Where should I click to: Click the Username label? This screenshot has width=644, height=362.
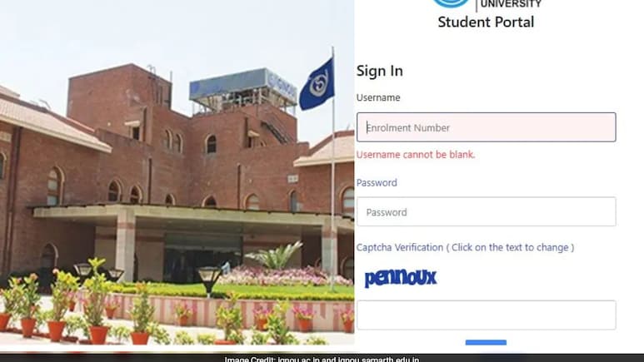(x=378, y=97)
